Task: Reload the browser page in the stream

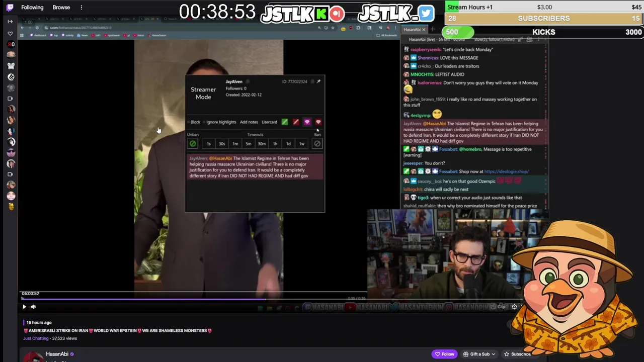Action: (37, 28)
